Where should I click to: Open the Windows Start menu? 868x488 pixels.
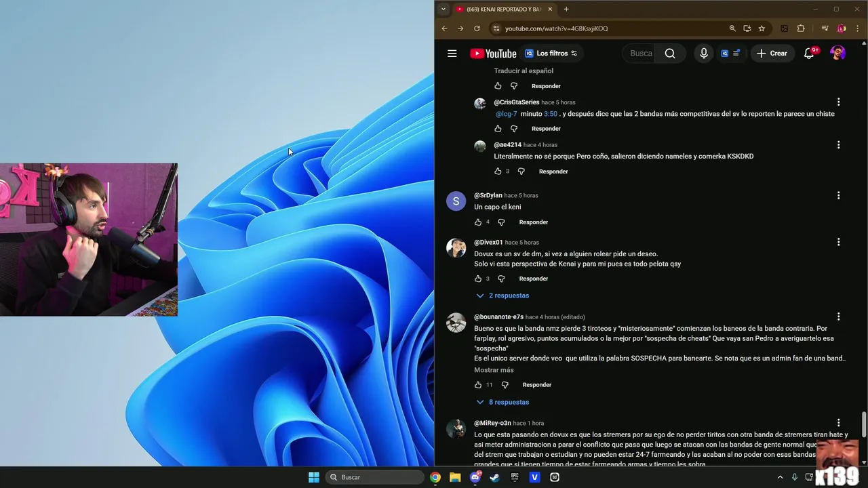[314, 477]
